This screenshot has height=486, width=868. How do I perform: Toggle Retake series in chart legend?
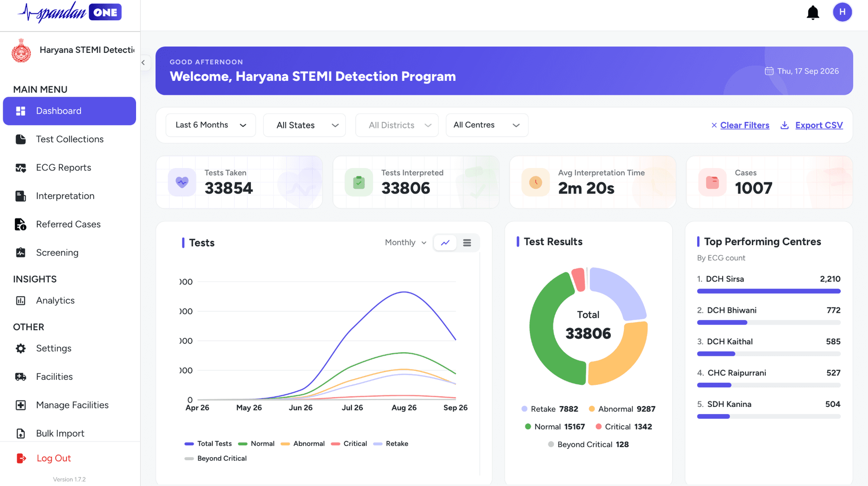(x=391, y=444)
